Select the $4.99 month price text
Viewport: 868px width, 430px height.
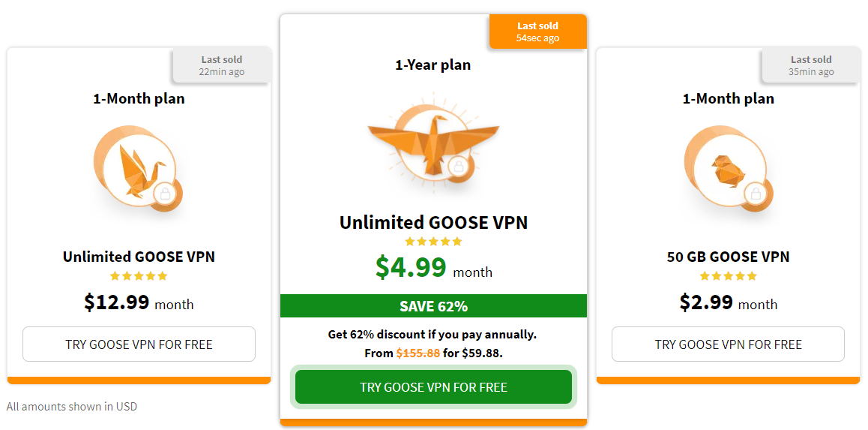pos(433,268)
